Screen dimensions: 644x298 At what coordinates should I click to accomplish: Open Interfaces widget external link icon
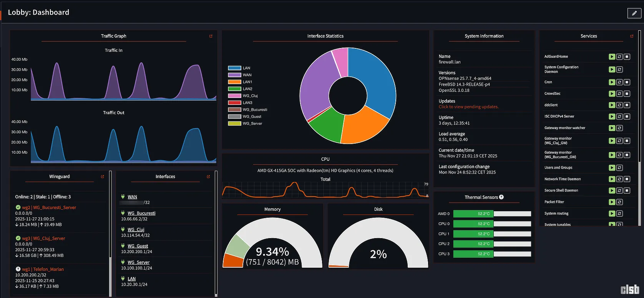tap(208, 177)
